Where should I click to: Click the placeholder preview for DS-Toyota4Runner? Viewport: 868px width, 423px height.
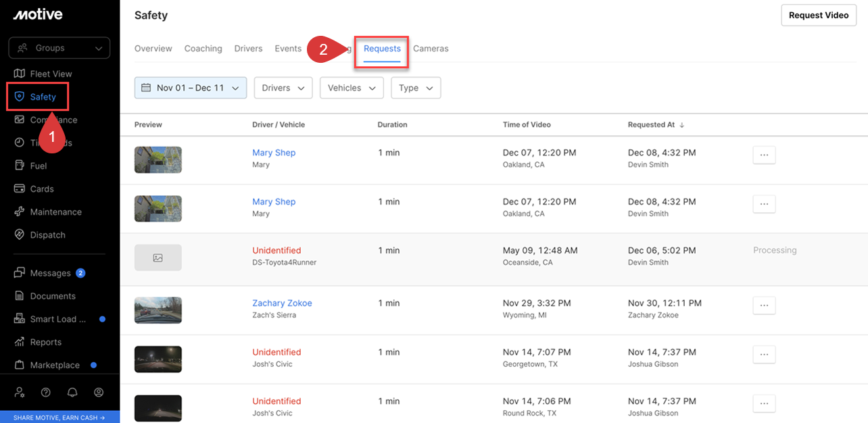[158, 257]
